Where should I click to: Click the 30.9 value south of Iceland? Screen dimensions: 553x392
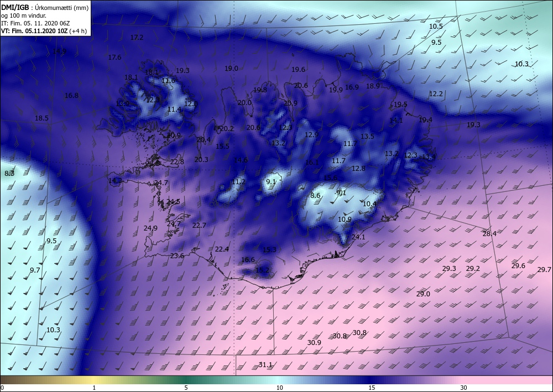(x=314, y=343)
